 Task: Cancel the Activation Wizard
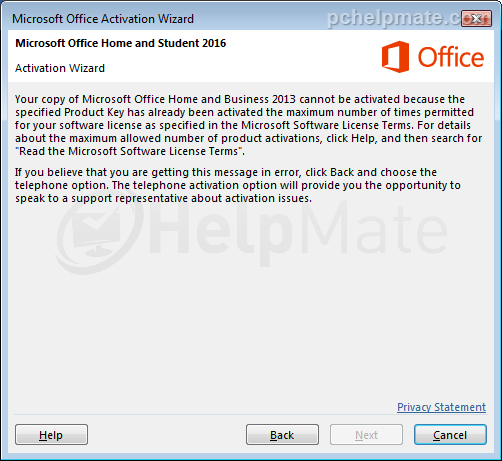tap(450, 435)
